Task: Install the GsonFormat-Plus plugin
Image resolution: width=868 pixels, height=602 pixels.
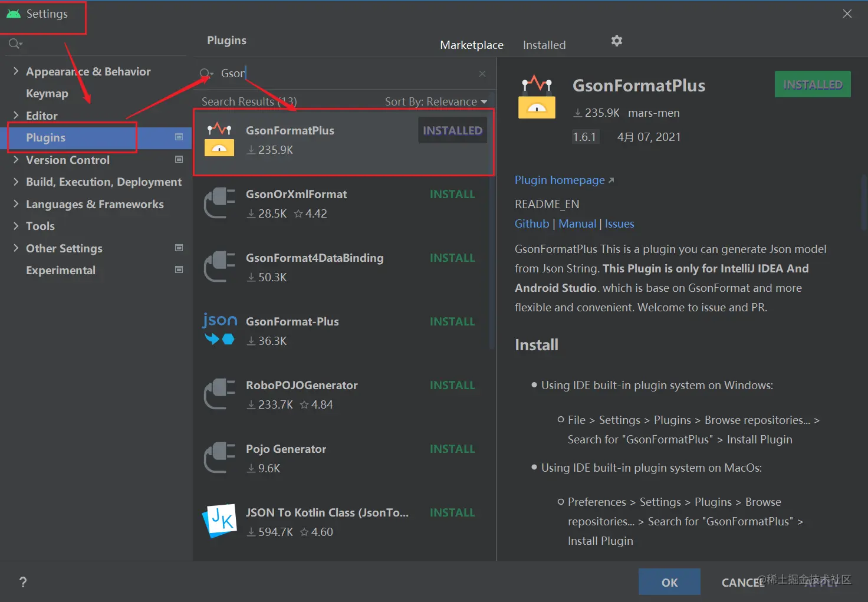Action: (x=452, y=321)
